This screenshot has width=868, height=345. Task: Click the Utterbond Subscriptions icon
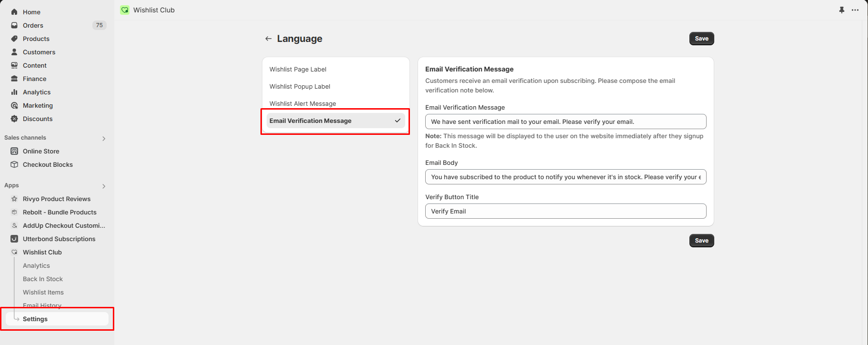point(14,239)
